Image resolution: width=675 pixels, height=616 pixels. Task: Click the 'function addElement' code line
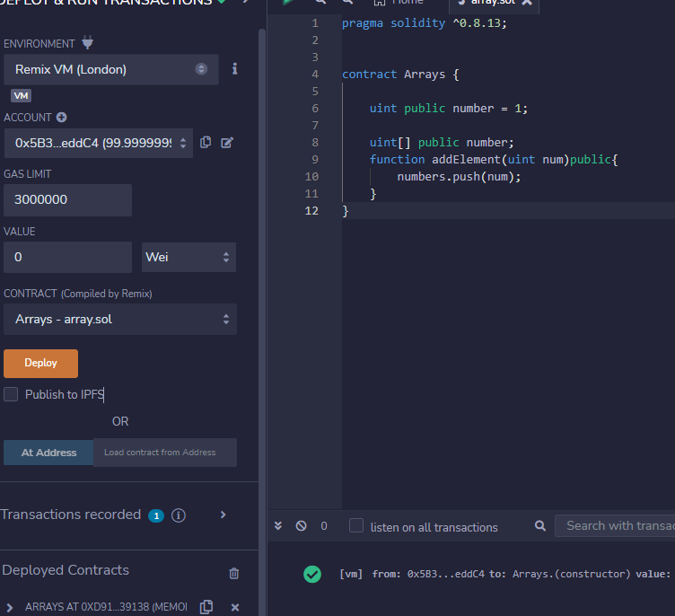click(x=494, y=159)
